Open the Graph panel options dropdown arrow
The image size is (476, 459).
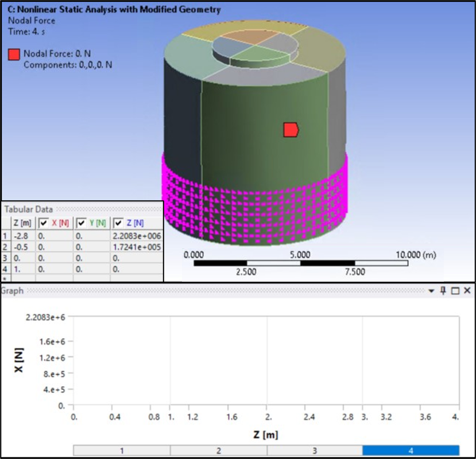coord(432,291)
